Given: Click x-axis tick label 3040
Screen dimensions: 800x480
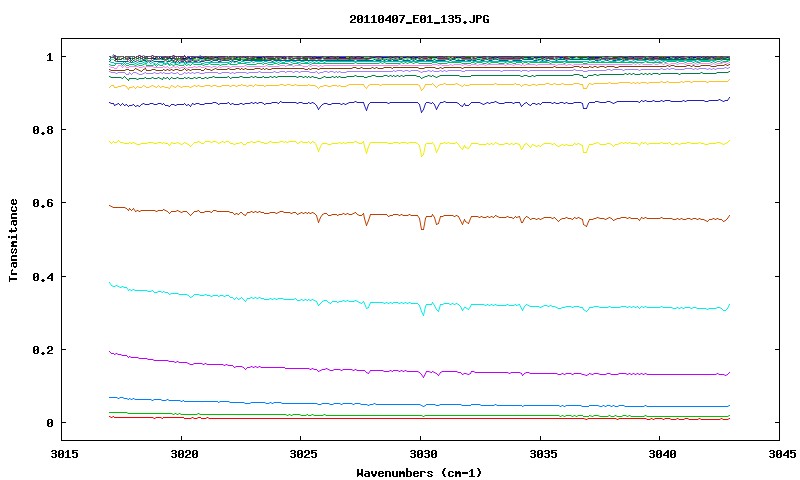Looking at the screenshot, I should coord(662,454).
